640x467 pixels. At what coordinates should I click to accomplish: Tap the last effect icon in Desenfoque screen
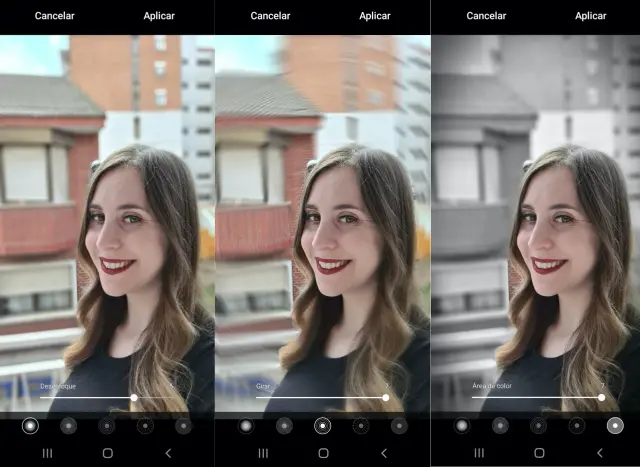click(183, 426)
